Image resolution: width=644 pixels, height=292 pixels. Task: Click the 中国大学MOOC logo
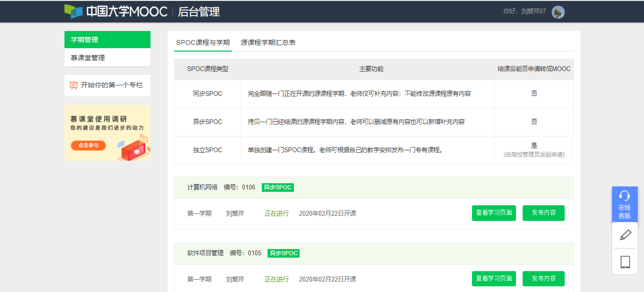coord(116,11)
